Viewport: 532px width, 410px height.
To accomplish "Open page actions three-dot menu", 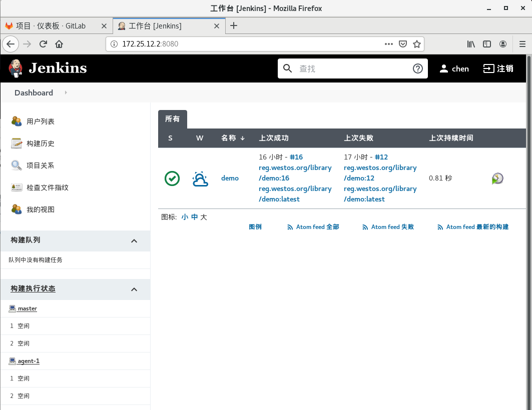I will click(x=389, y=44).
